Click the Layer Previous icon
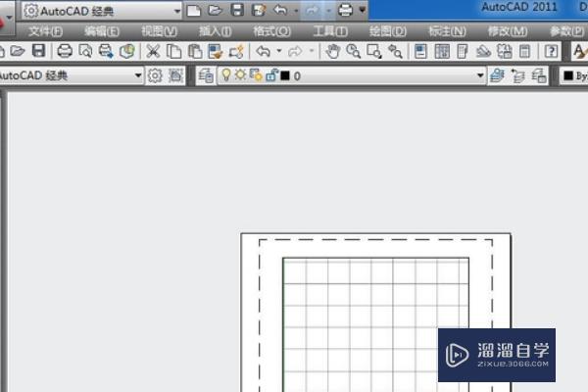Image resolution: width=588 pixels, height=392 pixels. click(x=518, y=75)
